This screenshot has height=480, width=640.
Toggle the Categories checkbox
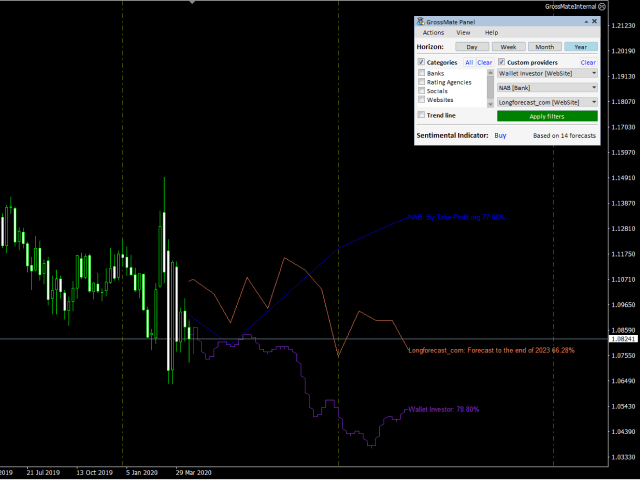(421, 62)
